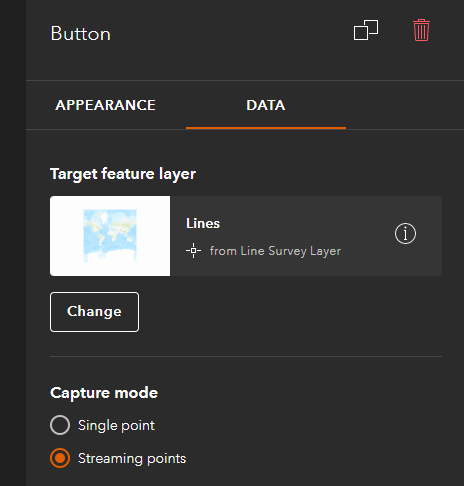This screenshot has width=464, height=486.
Task: Click the Change button
Action: (94, 312)
